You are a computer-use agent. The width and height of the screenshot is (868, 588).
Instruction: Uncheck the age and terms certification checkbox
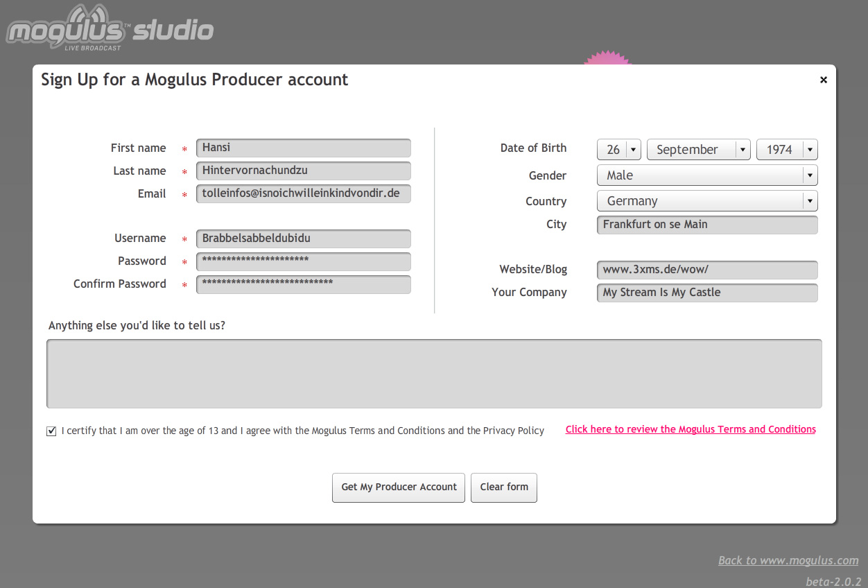click(x=51, y=431)
